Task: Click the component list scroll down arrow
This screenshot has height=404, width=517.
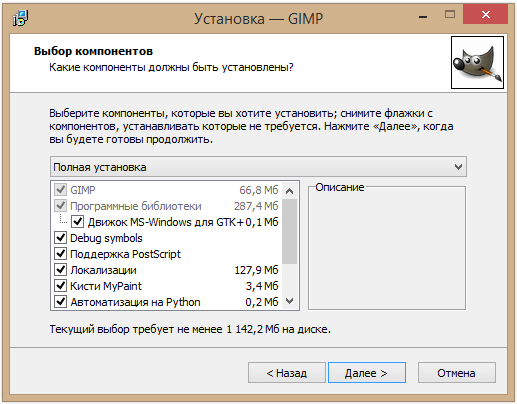Action: tap(290, 301)
